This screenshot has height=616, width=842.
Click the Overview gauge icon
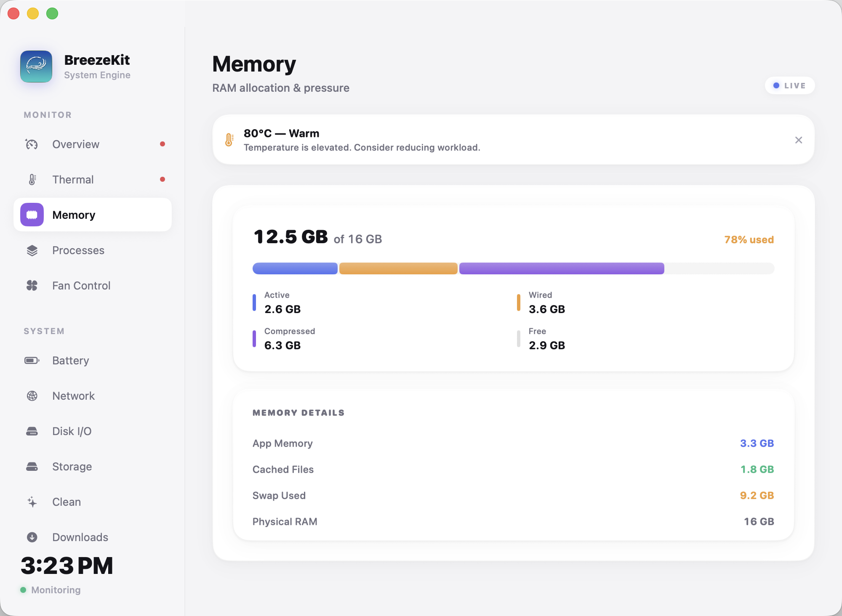click(x=32, y=144)
